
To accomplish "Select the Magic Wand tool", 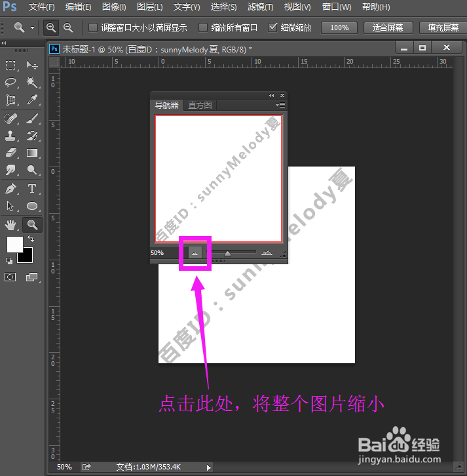I will click(x=32, y=82).
